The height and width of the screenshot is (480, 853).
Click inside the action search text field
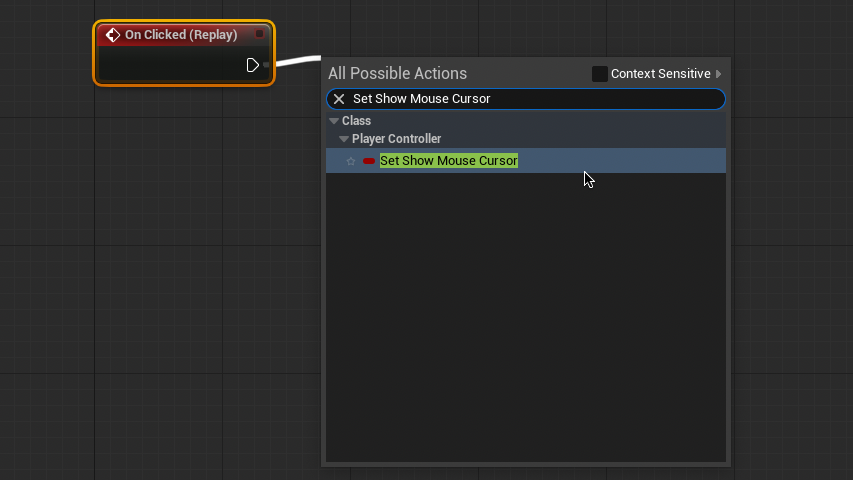(x=530, y=99)
